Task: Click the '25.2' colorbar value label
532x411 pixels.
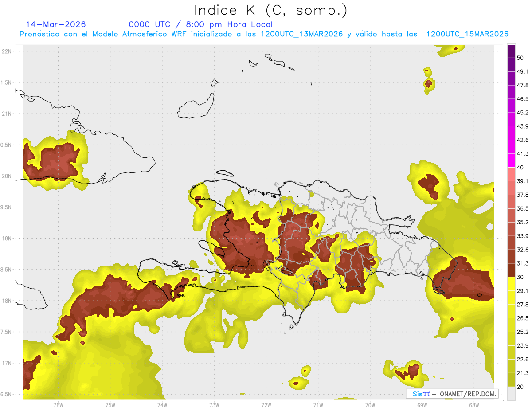Action: click(x=523, y=332)
